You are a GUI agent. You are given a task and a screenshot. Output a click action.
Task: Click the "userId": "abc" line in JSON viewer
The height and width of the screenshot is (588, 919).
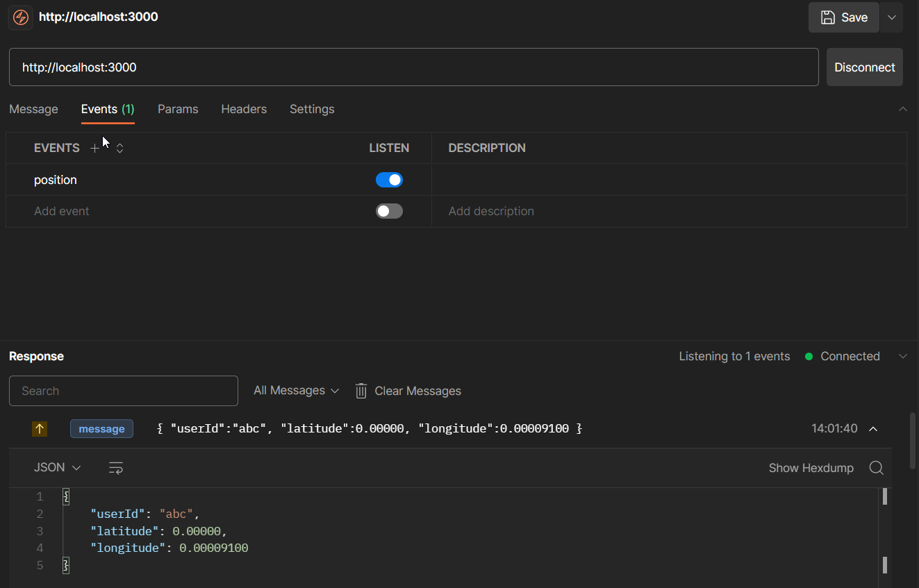click(144, 514)
